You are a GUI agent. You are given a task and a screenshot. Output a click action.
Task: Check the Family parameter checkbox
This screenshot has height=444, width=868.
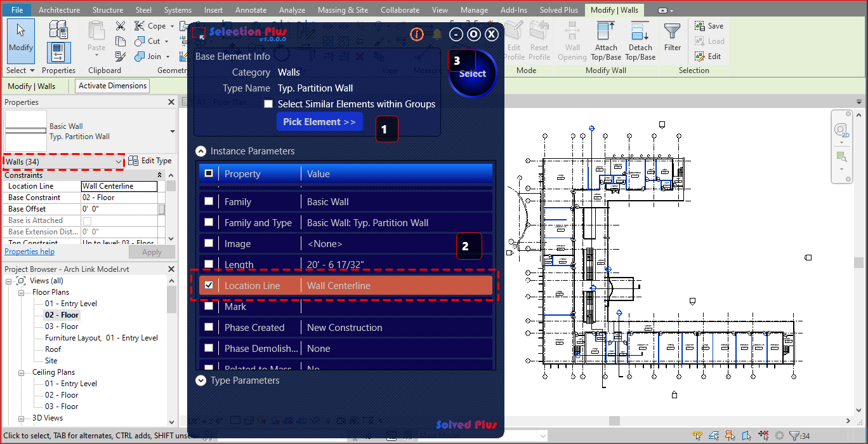209,201
